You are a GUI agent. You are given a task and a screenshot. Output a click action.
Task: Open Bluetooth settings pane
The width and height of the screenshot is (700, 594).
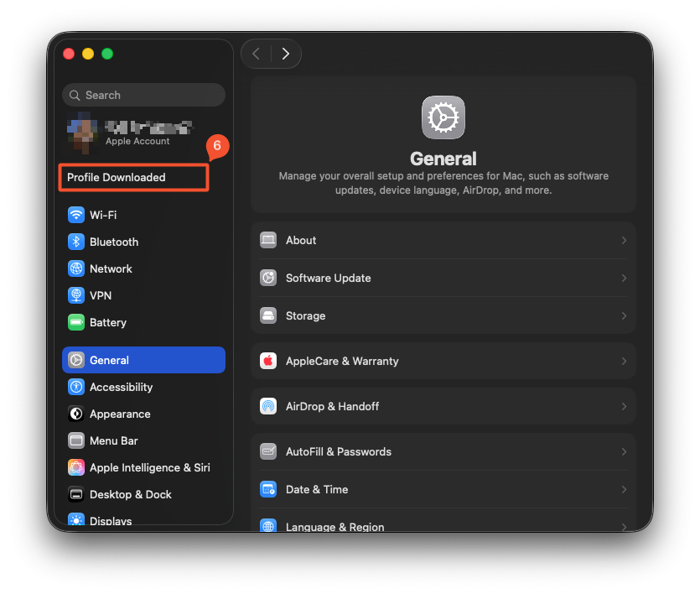click(x=143, y=242)
